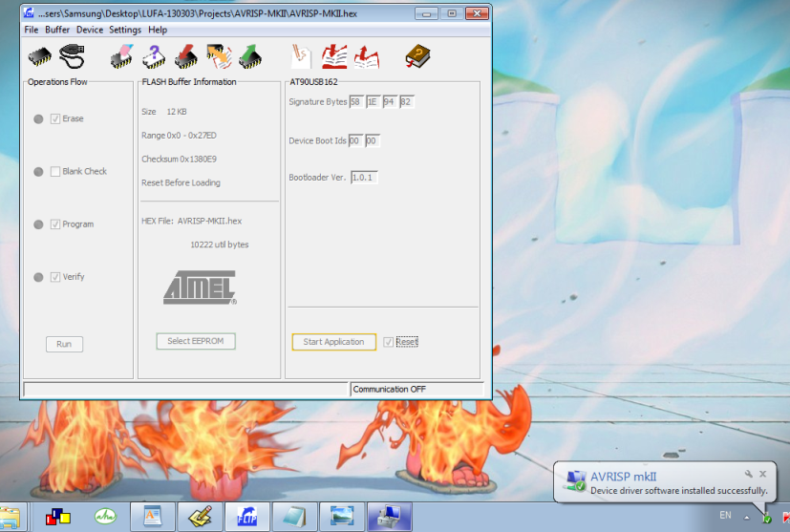Open the green oval taskbar icon
Image resolution: width=790 pixels, height=532 pixels.
tap(105, 516)
